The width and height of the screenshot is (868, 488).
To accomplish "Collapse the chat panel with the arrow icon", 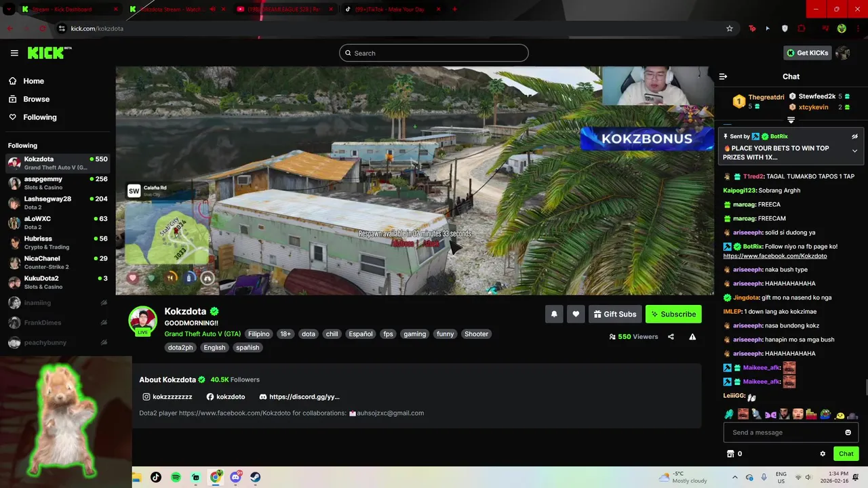I will click(x=723, y=77).
